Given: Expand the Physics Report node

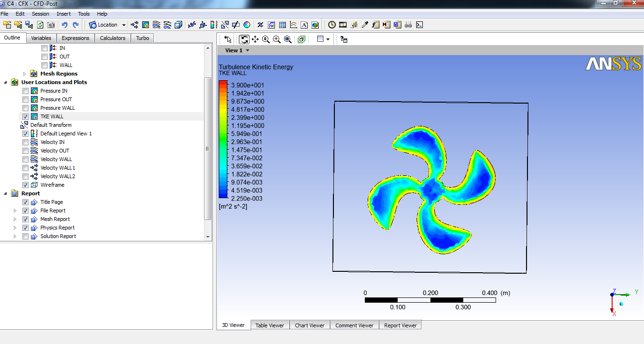Looking at the screenshot, I should click(15, 228).
